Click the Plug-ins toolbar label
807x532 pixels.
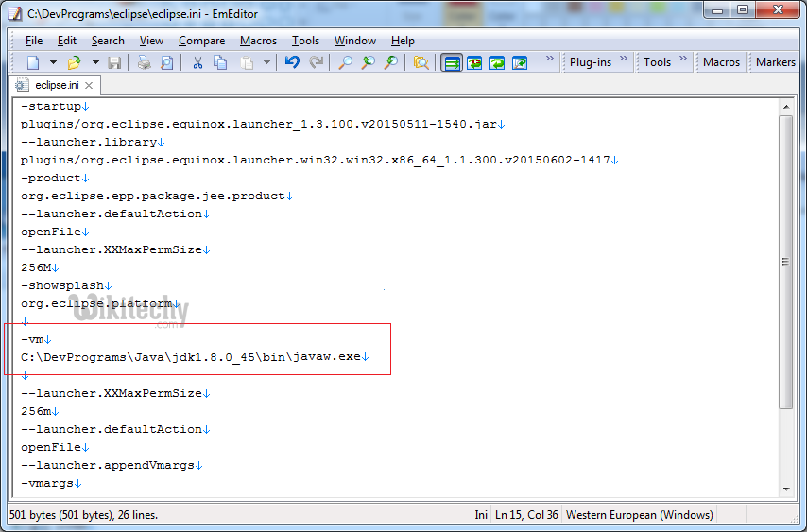click(x=591, y=62)
